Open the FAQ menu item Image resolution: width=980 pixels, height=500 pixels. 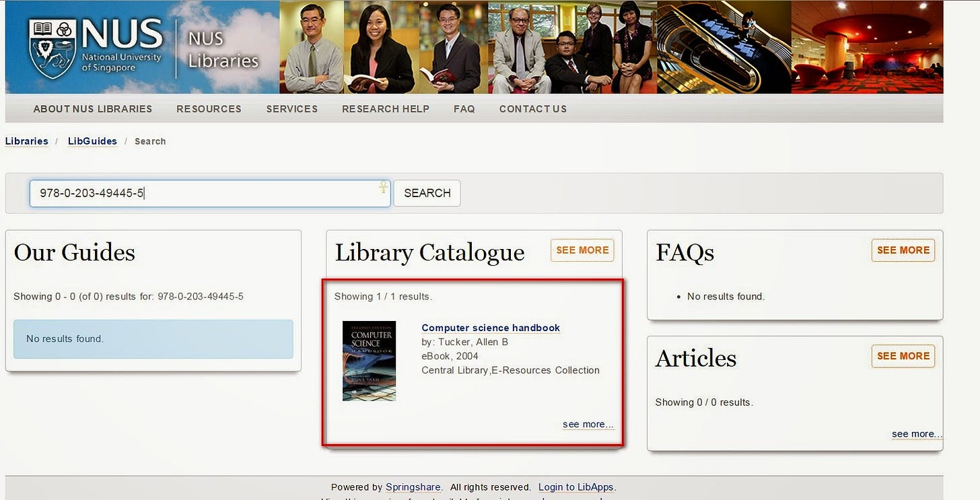(464, 109)
